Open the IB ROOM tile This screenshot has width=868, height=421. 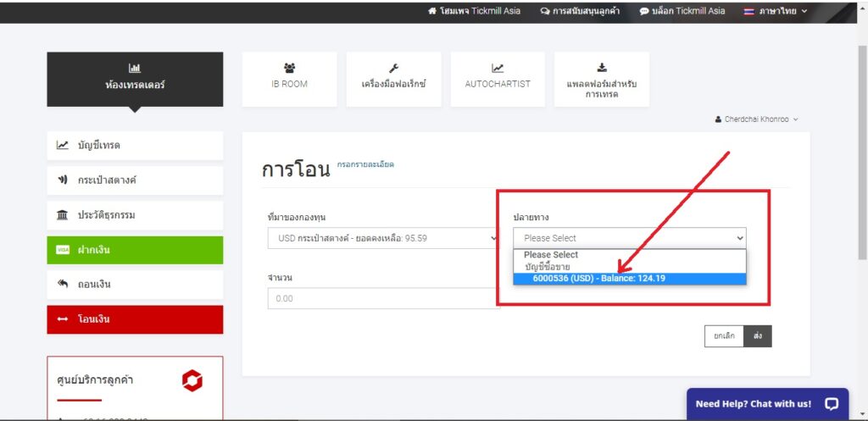click(289, 79)
